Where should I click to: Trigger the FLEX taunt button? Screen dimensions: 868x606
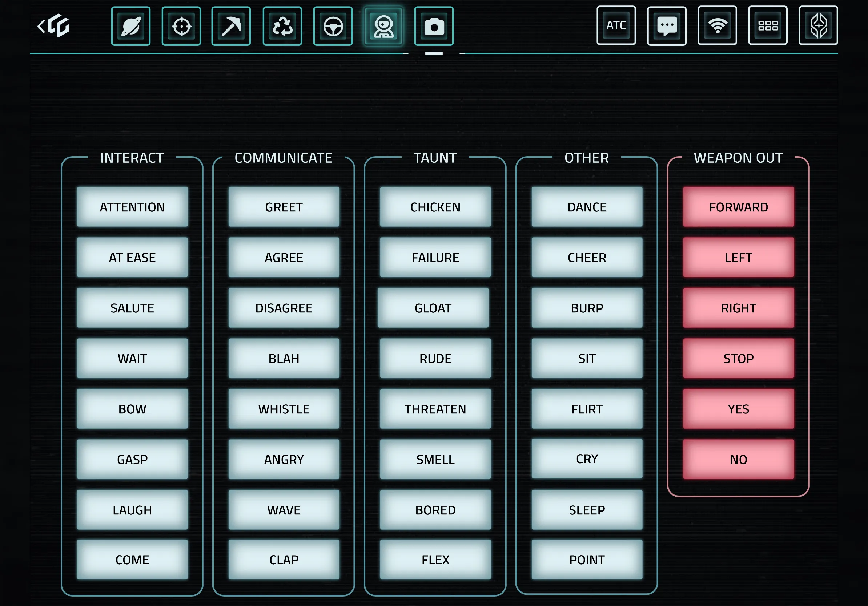click(435, 559)
